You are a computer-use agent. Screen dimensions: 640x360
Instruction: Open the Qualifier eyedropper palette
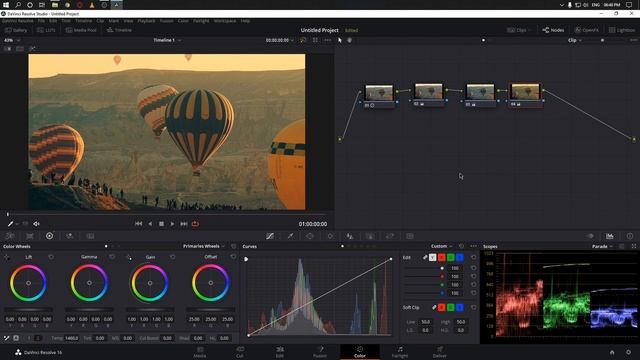(x=290, y=236)
